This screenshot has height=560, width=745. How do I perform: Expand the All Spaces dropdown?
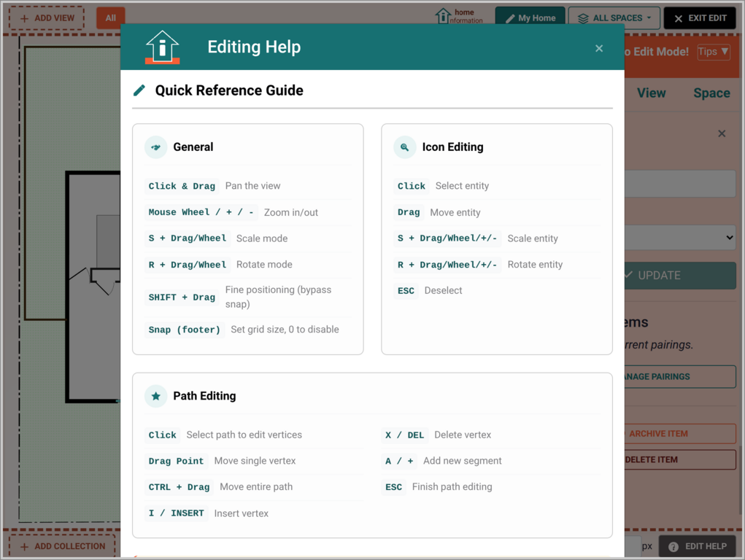(x=614, y=18)
